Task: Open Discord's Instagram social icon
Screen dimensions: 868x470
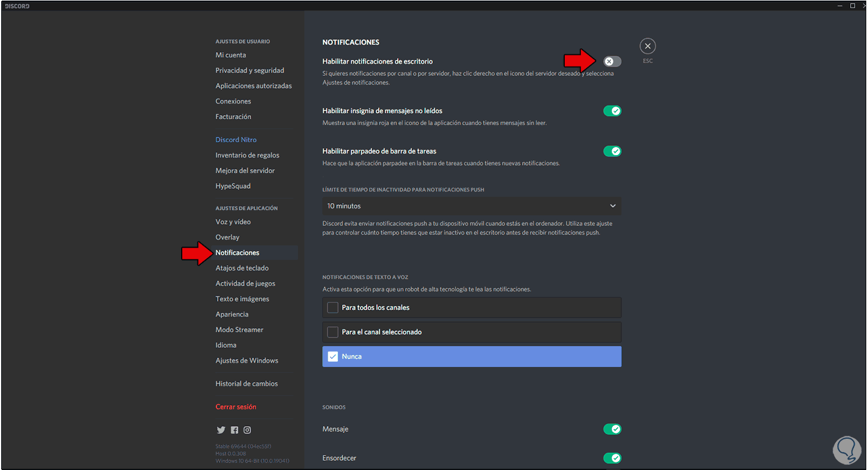Action: point(247,430)
